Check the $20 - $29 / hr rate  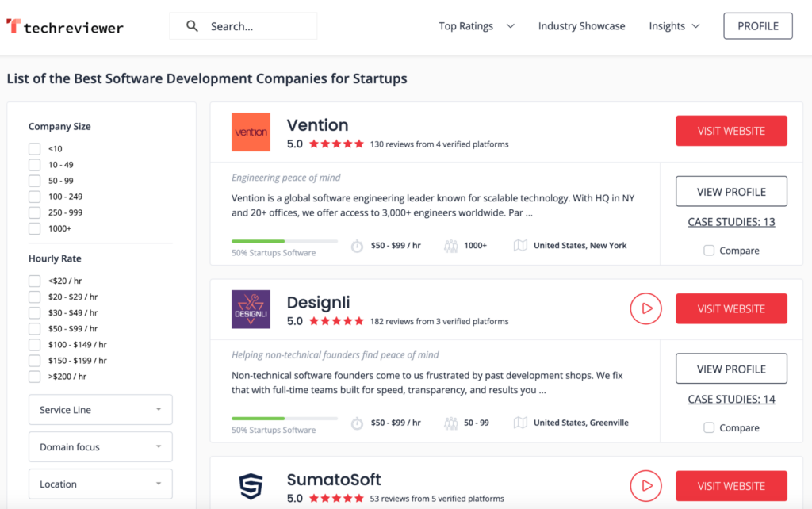[35, 297]
